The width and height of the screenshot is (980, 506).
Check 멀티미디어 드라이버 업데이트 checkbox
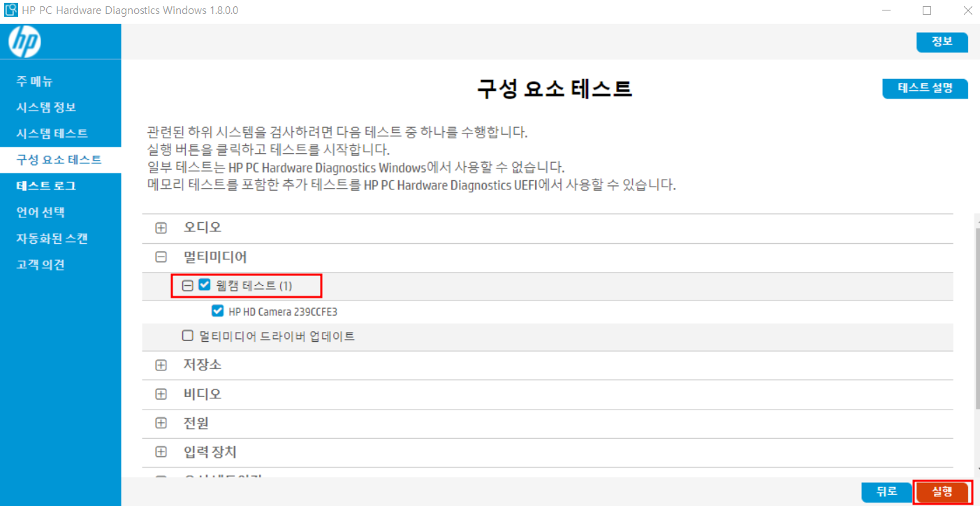[187, 335]
